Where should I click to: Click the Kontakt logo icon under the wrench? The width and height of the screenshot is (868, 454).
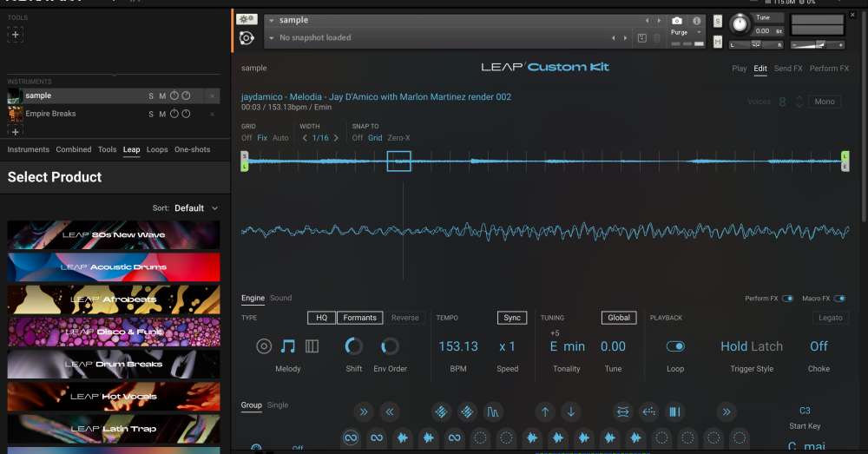247,37
